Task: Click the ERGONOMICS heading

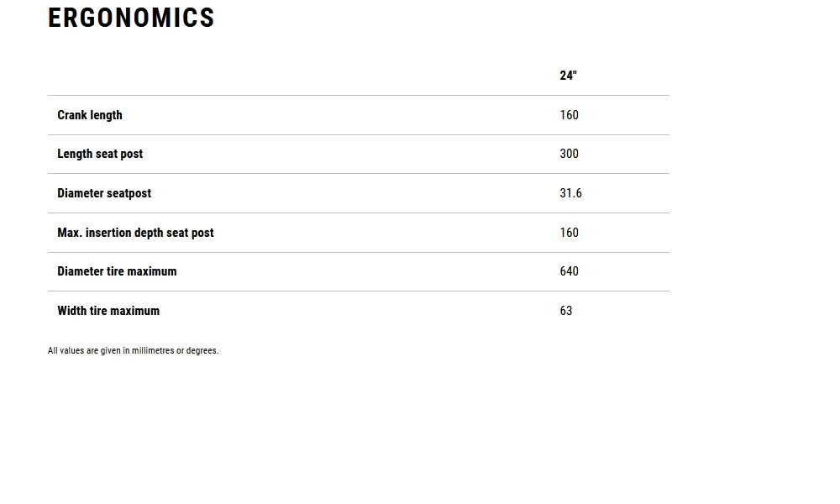Action: coord(131,18)
